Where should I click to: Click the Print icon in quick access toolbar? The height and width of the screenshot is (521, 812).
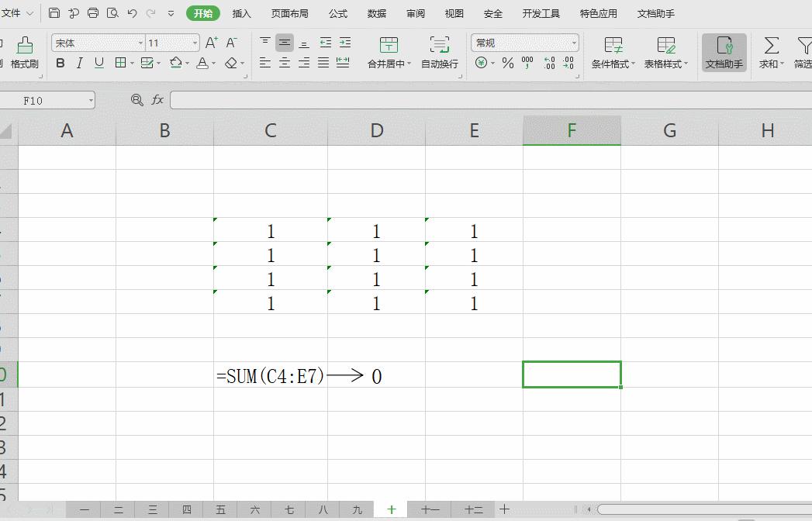point(93,13)
